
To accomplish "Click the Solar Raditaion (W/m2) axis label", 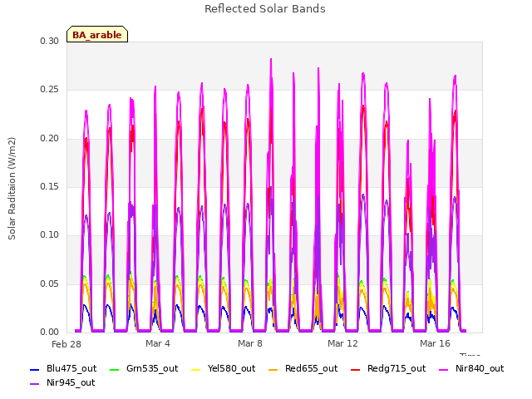I will 12,189.
